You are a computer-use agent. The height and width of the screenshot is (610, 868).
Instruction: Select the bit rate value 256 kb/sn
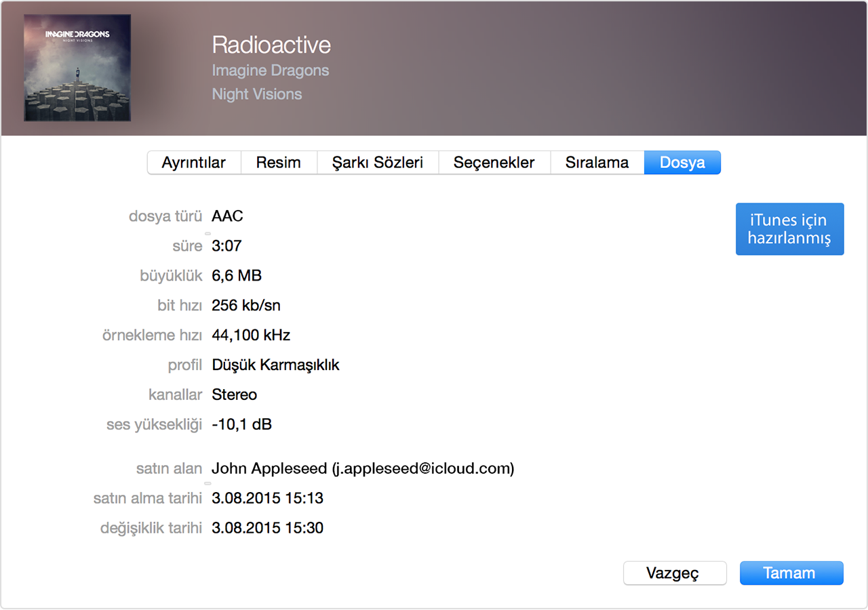pyautogui.click(x=246, y=306)
